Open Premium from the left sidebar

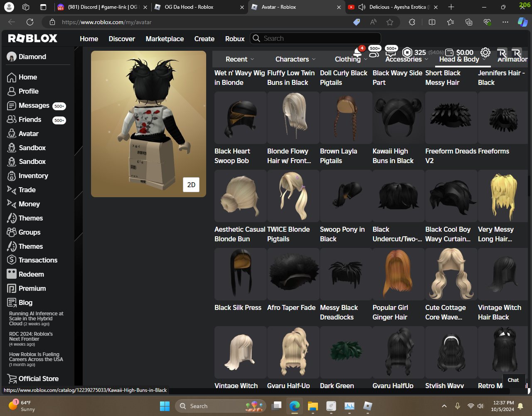tap(32, 288)
